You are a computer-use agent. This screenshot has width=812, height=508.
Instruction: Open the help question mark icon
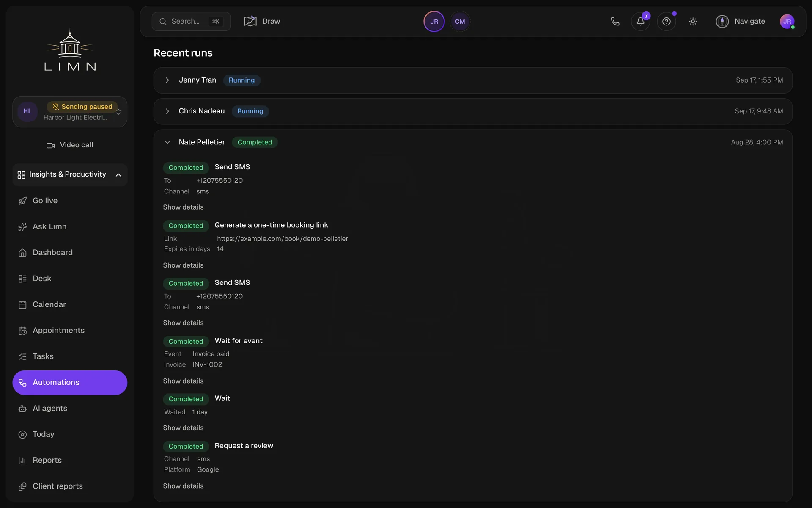666,21
